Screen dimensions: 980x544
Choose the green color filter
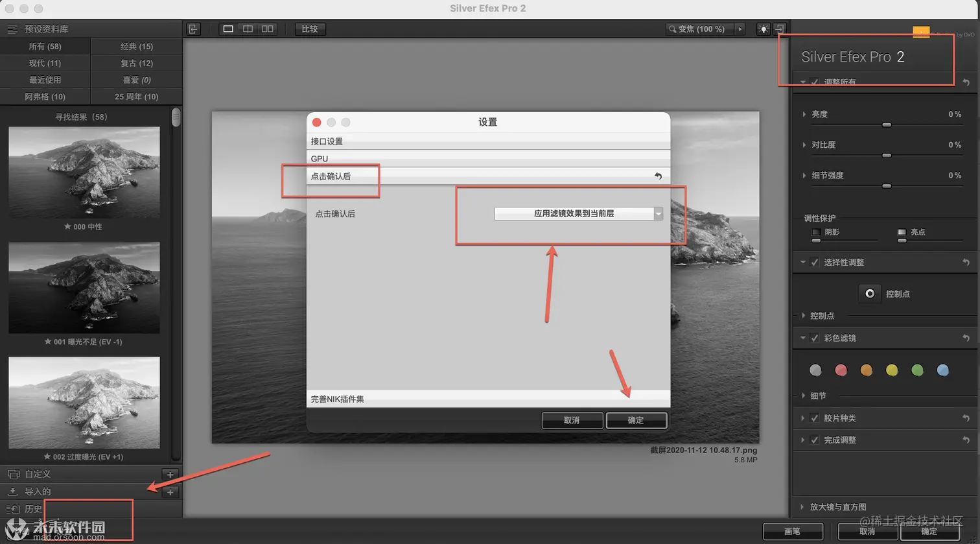pos(917,370)
